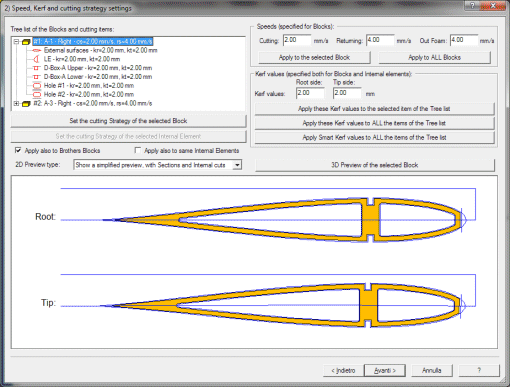Image resolution: width=510 pixels, height=387 pixels.
Task: Click the Tip side kerf value field
Action: (347, 93)
